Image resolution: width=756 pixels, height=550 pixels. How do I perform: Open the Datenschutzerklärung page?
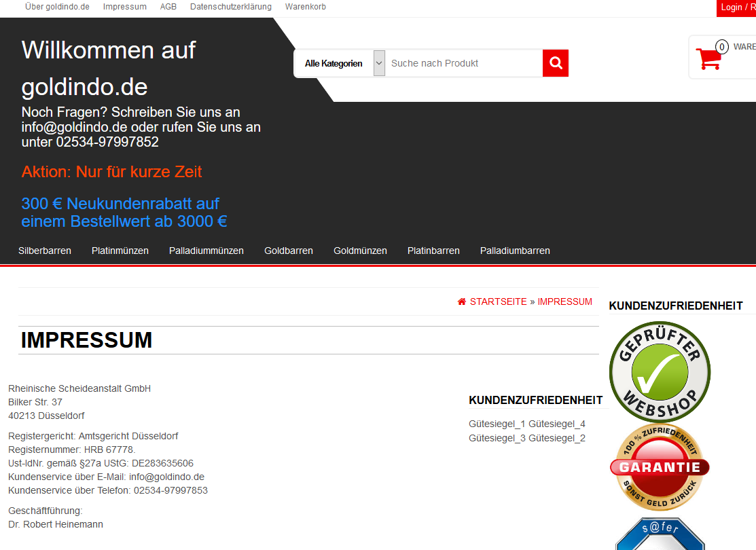(231, 7)
